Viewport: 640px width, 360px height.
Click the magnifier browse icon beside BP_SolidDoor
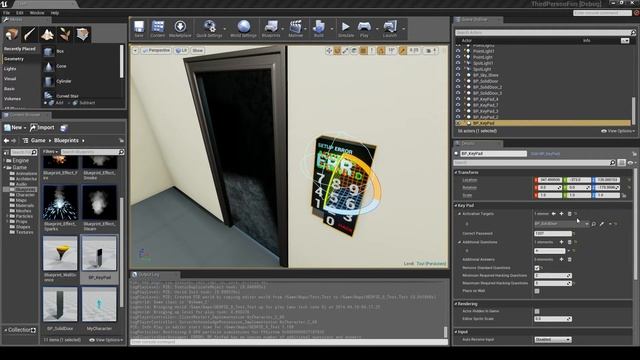coord(594,224)
